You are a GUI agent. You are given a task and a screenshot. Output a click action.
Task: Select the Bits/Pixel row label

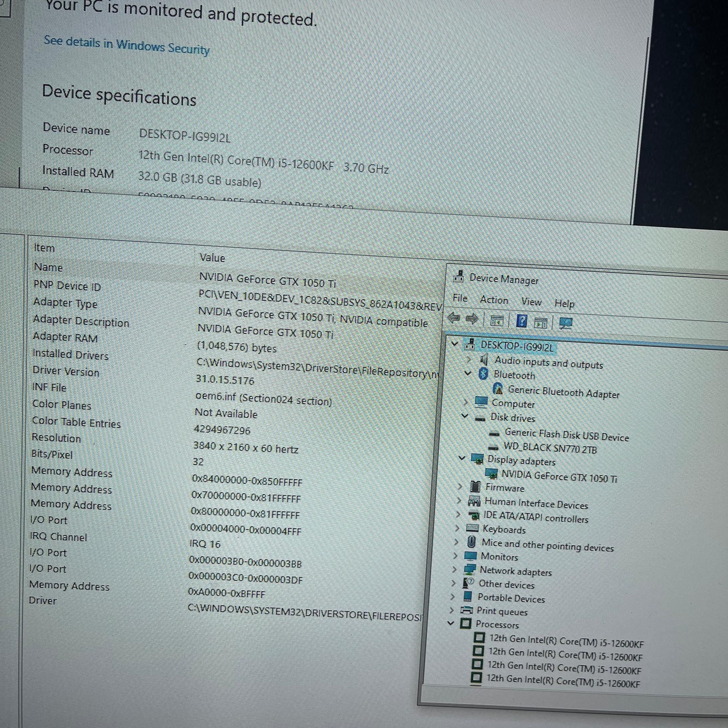(x=52, y=454)
